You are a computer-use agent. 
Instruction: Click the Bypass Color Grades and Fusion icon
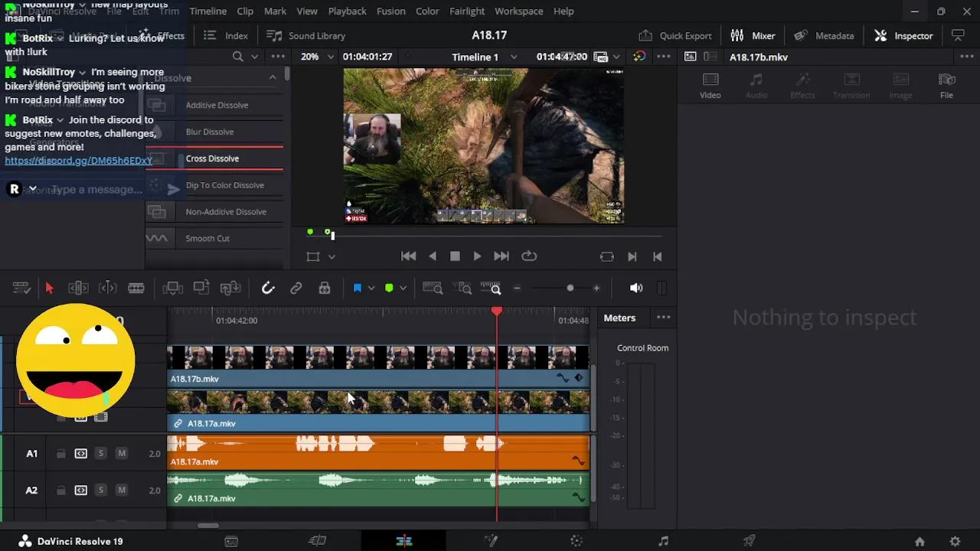pos(639,57)
